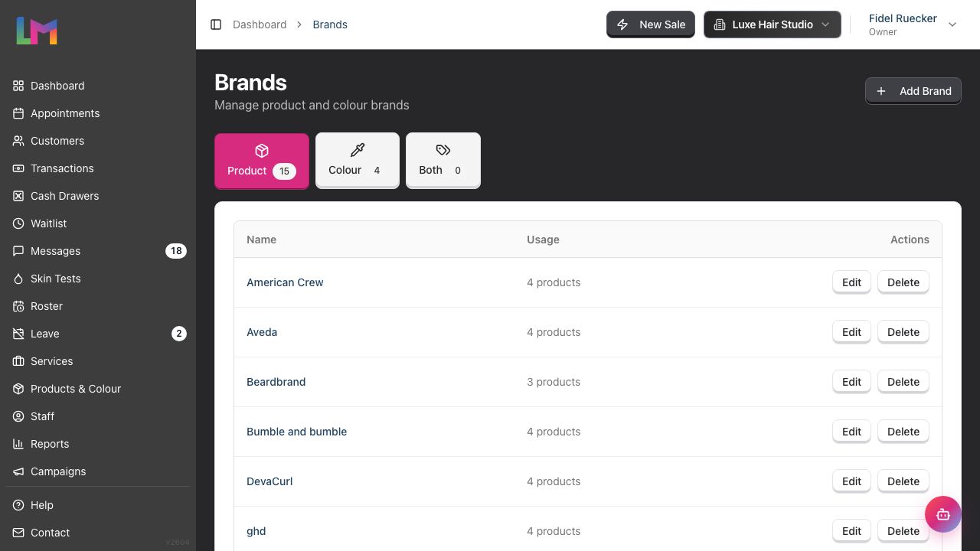
Task: Click the Contact envelope icon
Action: click(x=18, y=533)
